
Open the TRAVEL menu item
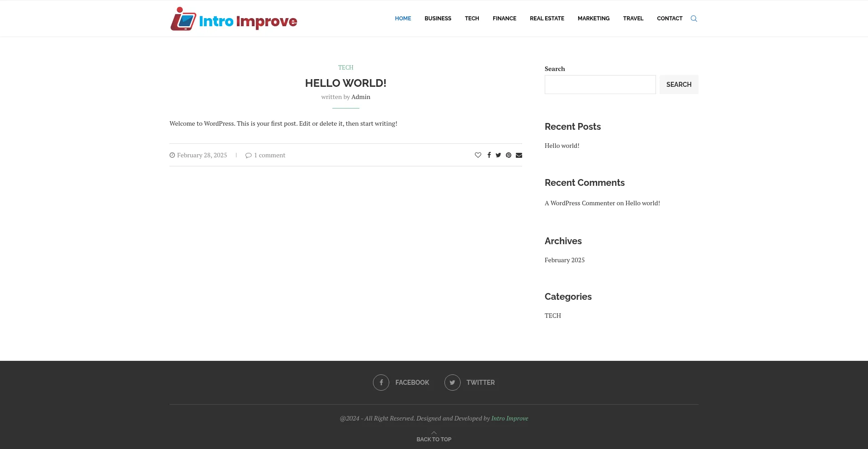pyautogui.click(x=633, y=19)
